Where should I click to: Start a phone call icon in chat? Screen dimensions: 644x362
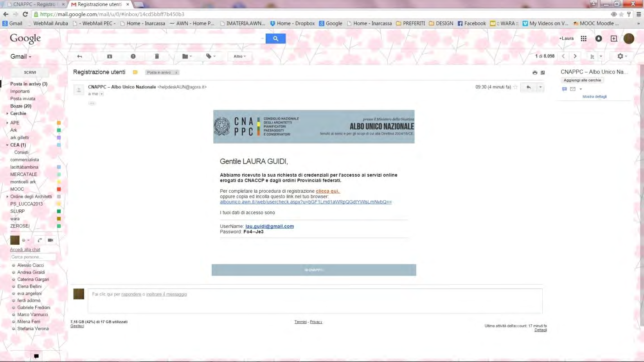[40, 240]
